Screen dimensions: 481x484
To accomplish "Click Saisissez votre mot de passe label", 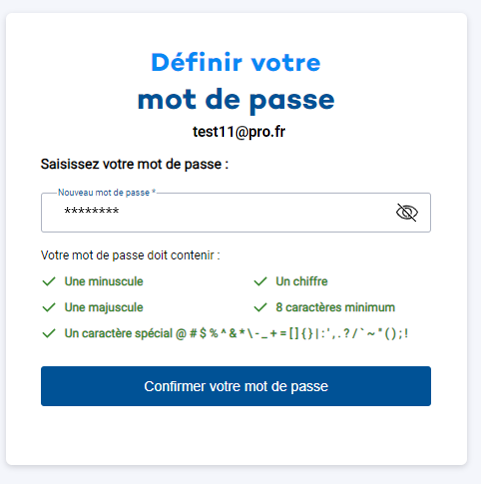I will point(134,164).
